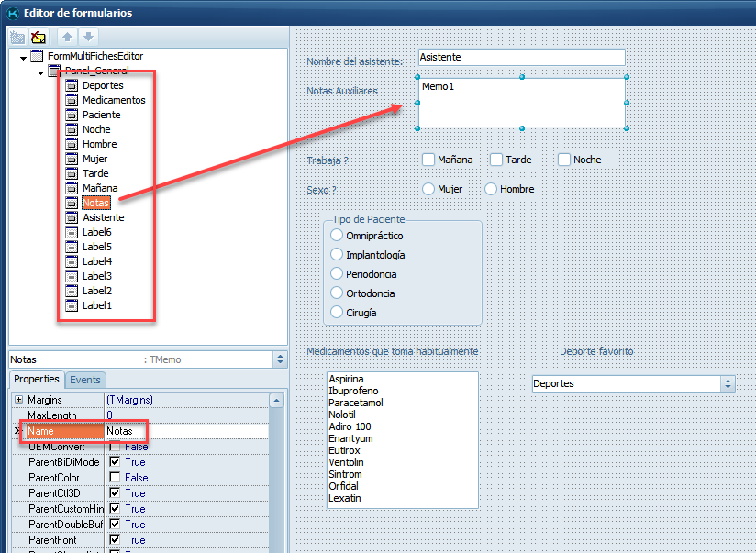Click the new component toolbar icon
The image size is (756, 553).
[x=17, y=38]
